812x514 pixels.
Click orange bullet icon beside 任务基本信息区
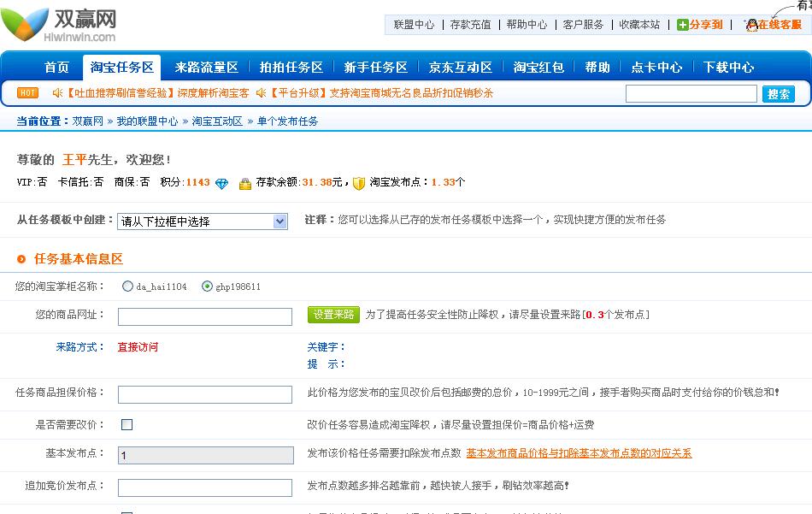click(21, 259)
